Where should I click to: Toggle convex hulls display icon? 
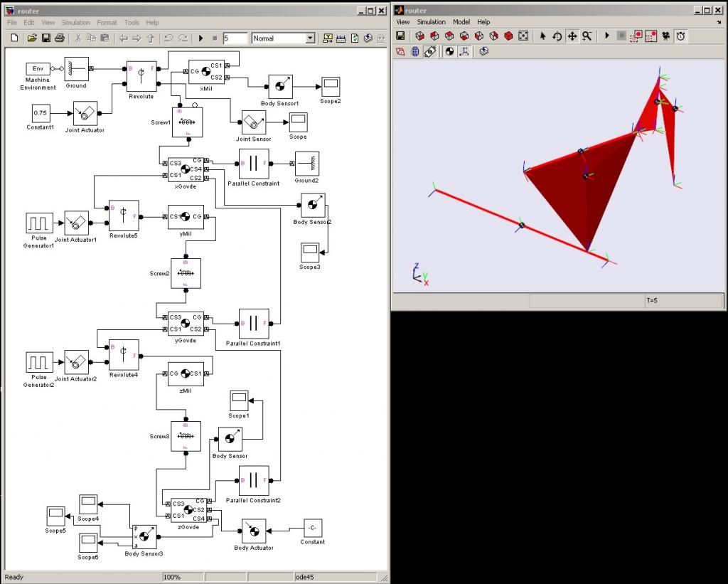point(400,51)
